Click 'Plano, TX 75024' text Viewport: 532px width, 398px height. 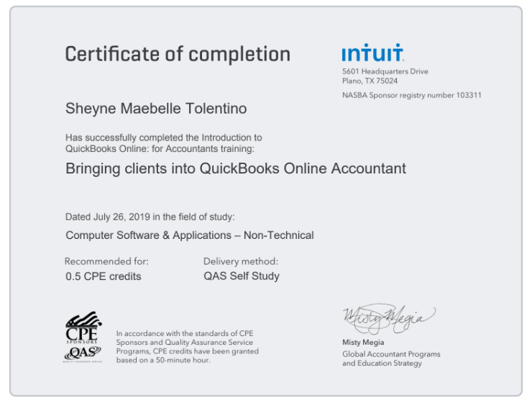(370, 81)
